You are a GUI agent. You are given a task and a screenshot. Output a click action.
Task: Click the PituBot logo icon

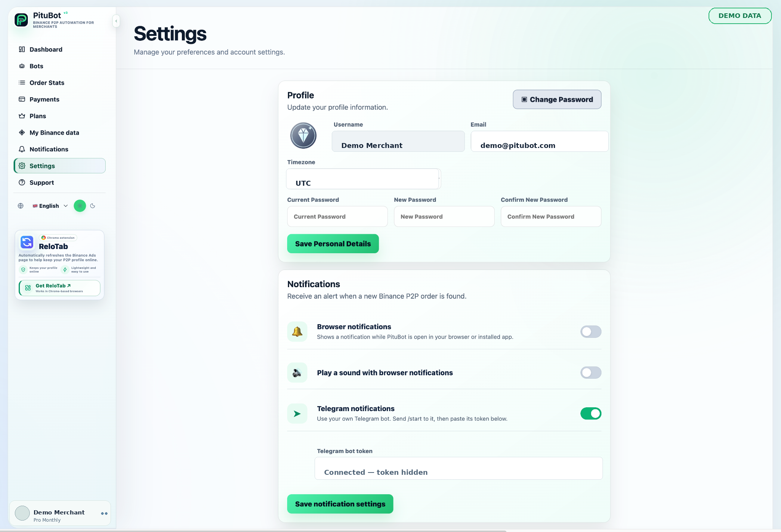point(21,20)
